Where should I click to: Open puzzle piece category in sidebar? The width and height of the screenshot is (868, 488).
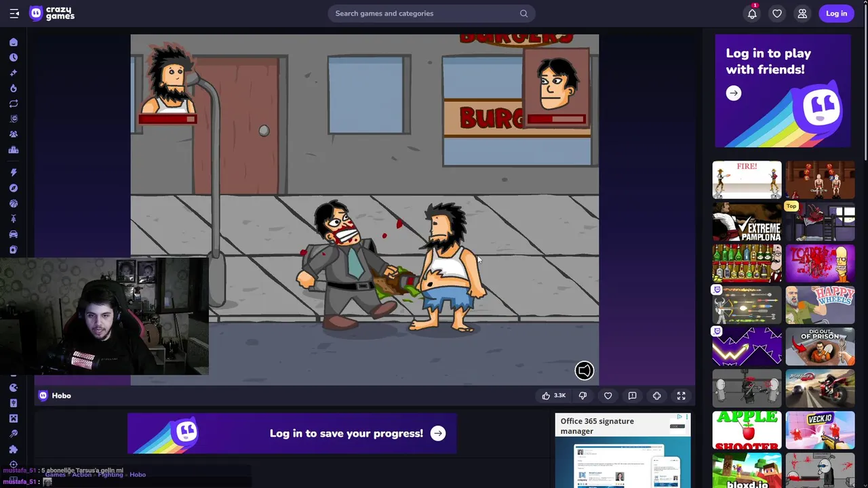point(14,449)
